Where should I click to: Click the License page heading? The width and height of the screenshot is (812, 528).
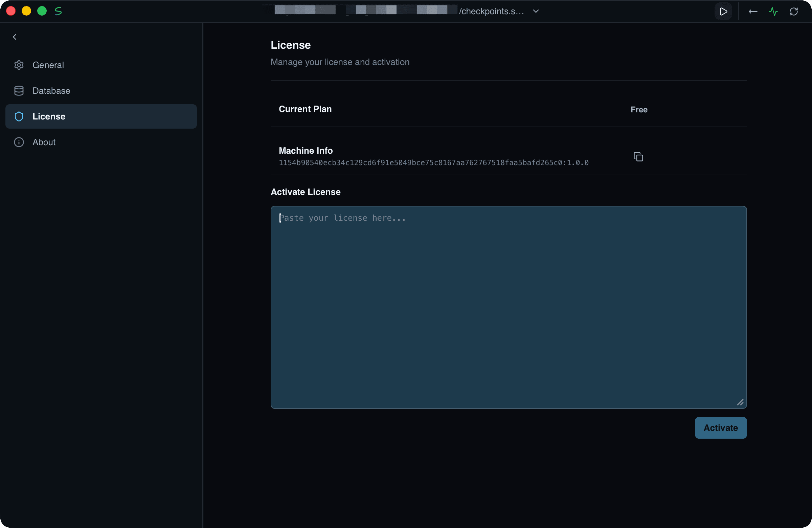click(x=290, y=45)
